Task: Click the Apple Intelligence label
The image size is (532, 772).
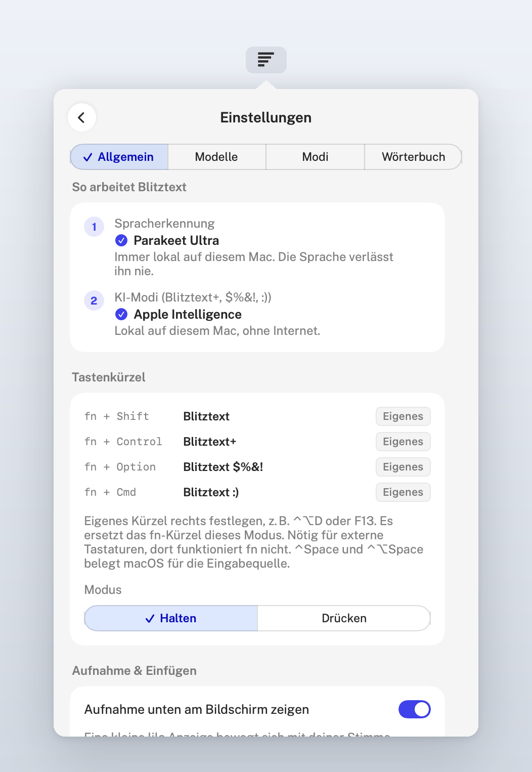Action: 188,314
